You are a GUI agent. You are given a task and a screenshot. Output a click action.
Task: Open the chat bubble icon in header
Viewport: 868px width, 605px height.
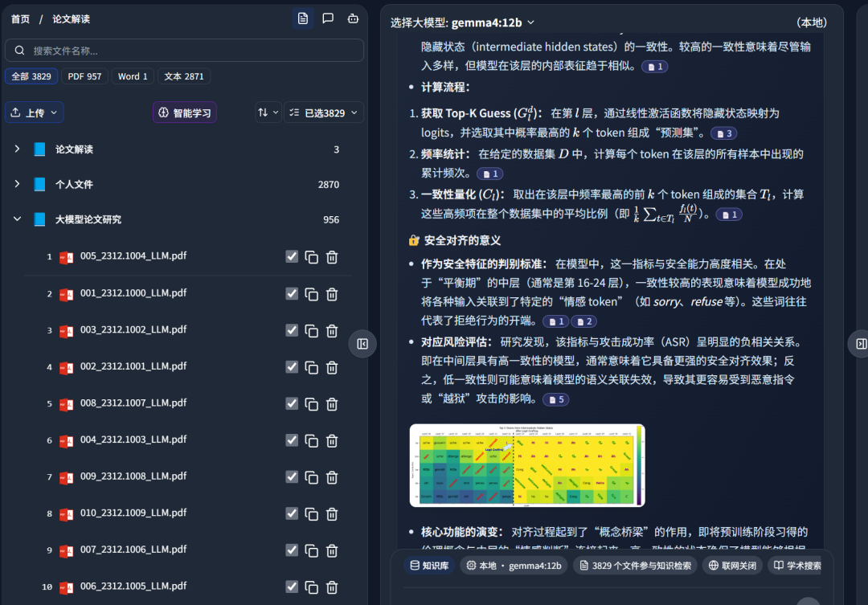click(328, 18)
